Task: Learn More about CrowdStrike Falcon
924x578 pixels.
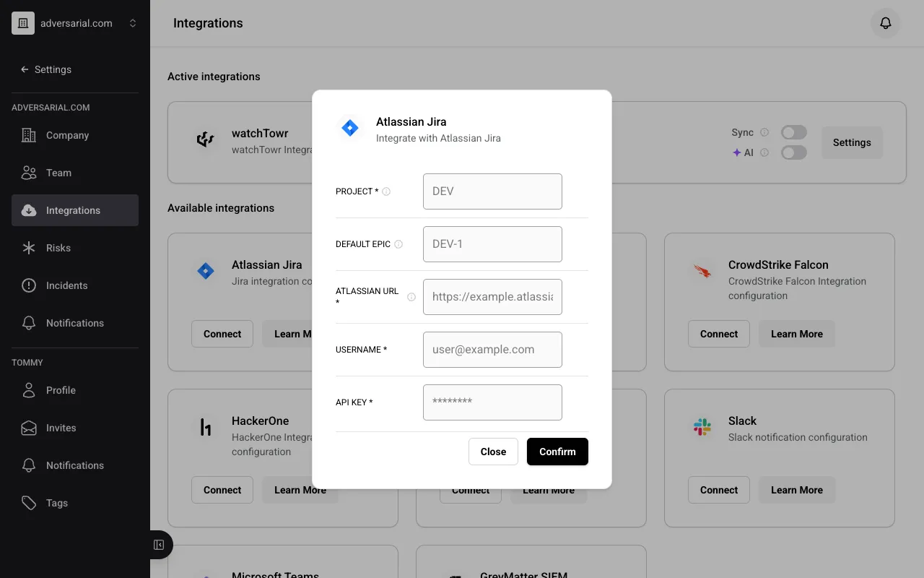Action: (797, 334)
